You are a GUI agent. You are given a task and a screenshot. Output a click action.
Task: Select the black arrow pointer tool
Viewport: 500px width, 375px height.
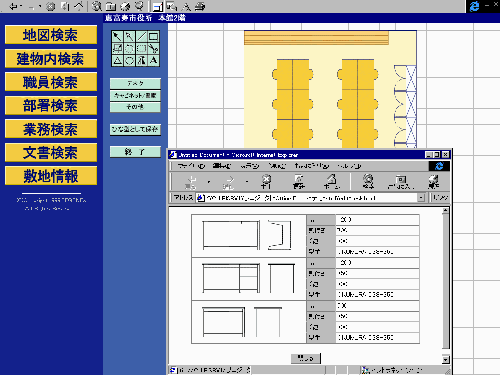tap(117, 36)
